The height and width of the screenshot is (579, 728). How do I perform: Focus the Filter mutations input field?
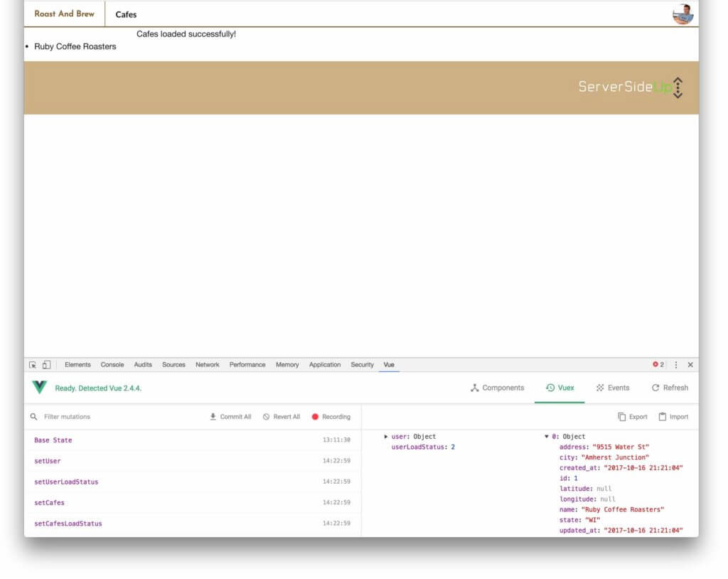(x=121, y=417)
